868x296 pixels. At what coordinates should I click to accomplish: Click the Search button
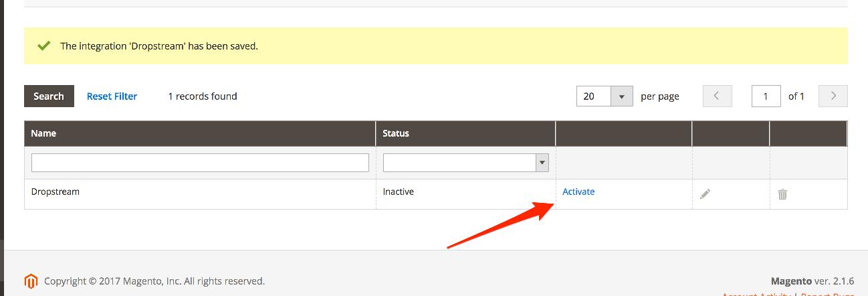49,96
